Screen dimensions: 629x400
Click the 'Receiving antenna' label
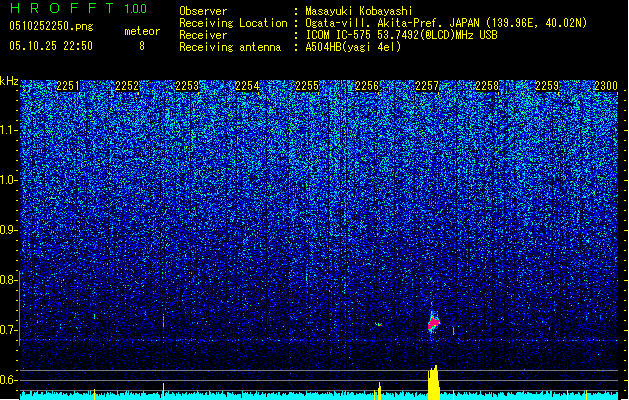[230, 47]
